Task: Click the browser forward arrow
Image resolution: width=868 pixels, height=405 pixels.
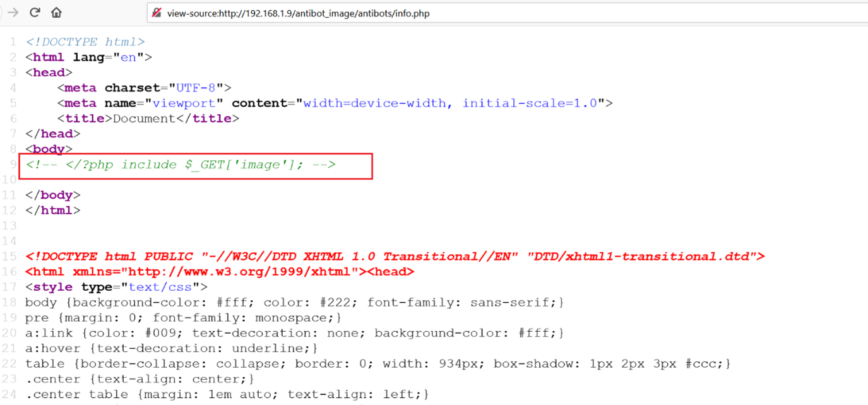Action: pyautogui.click(x=11, y=13)
